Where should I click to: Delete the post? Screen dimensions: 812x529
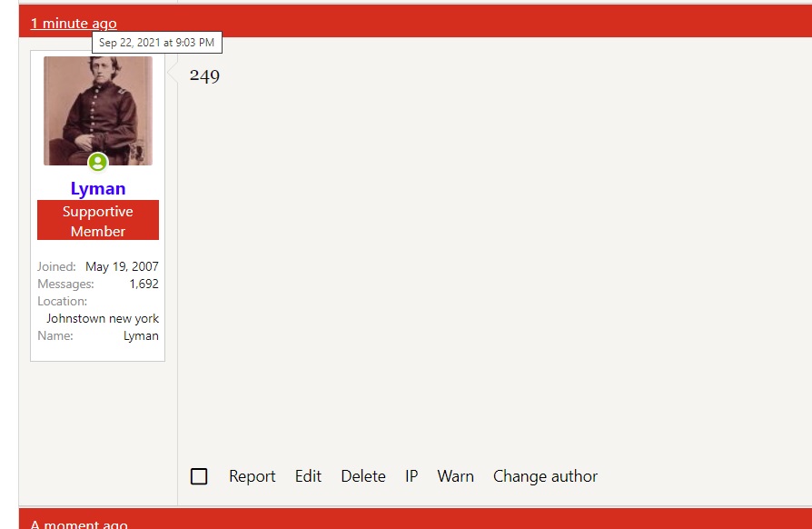[362, 476]
